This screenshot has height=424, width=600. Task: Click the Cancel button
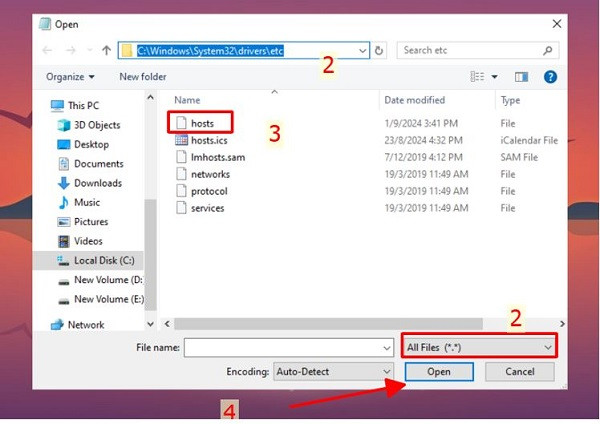coord(520,372)
